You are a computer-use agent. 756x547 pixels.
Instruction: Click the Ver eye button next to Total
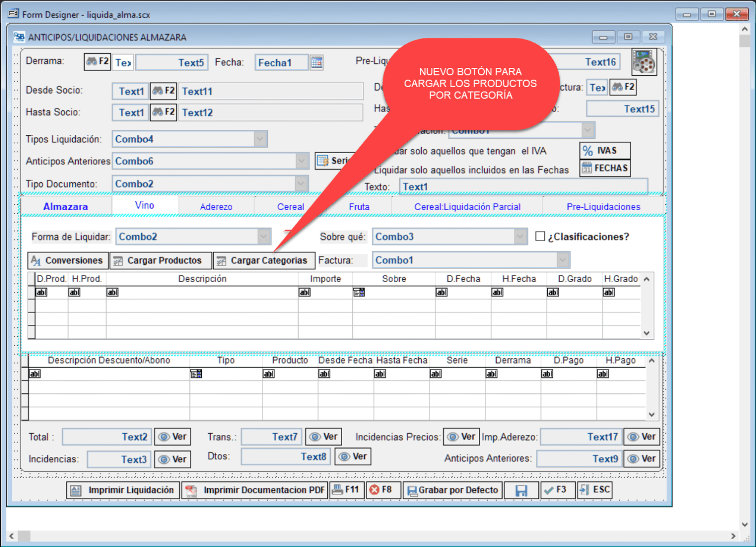click(x=173, y=437)
